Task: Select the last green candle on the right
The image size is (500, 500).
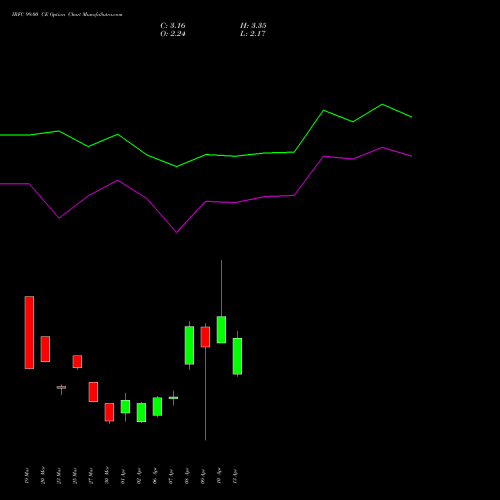Action: coord(237,356)
